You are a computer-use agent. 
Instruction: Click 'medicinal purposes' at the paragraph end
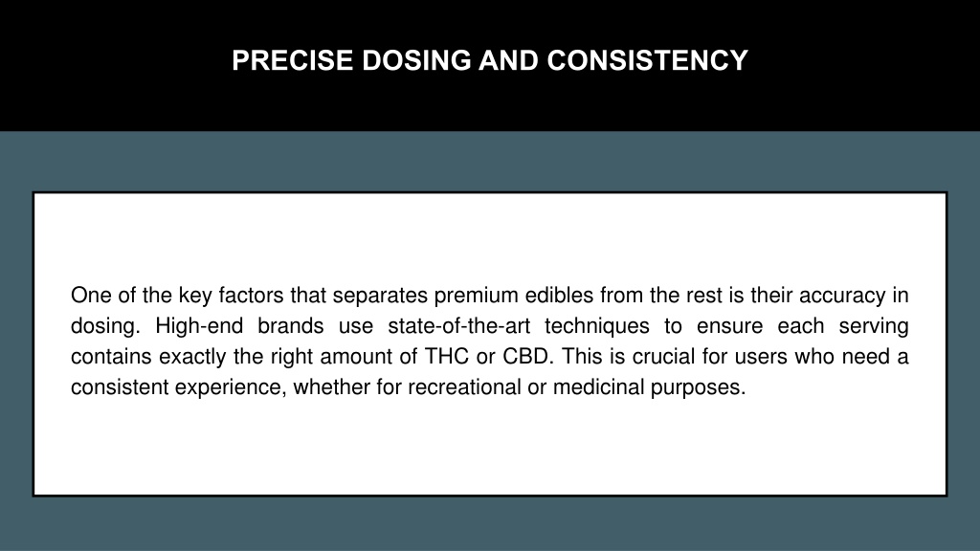[650, 387]
